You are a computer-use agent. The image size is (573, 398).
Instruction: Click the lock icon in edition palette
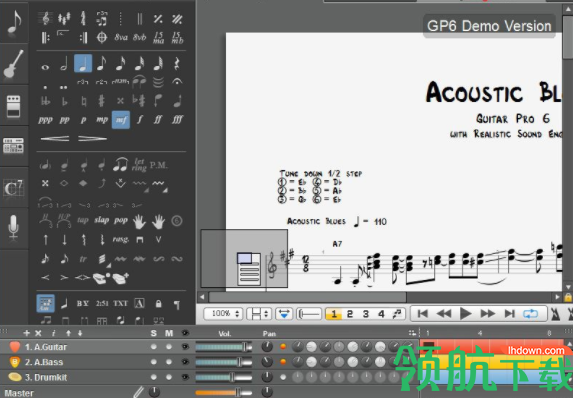158,303
